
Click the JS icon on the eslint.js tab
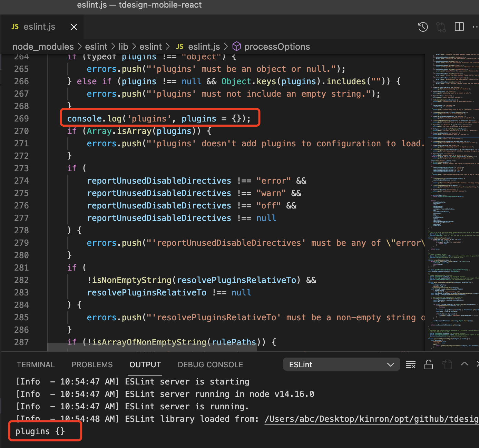(15, 27)
